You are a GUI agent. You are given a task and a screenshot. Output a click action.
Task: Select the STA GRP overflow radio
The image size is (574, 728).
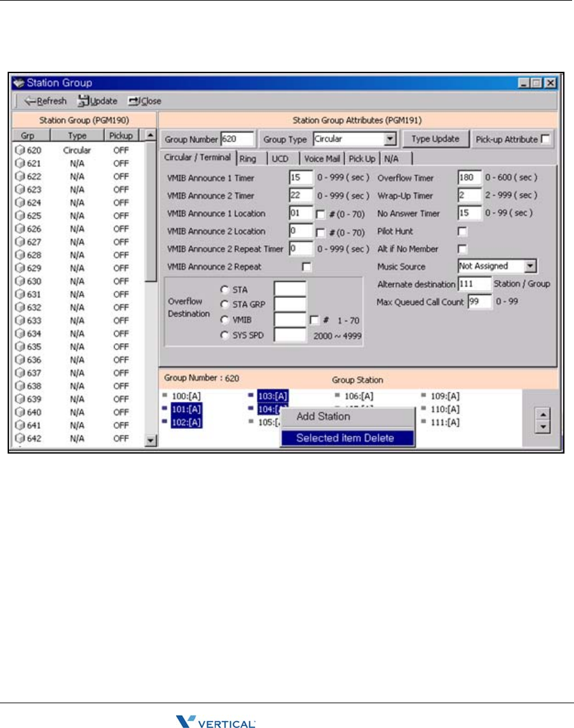tap(225, 304)
